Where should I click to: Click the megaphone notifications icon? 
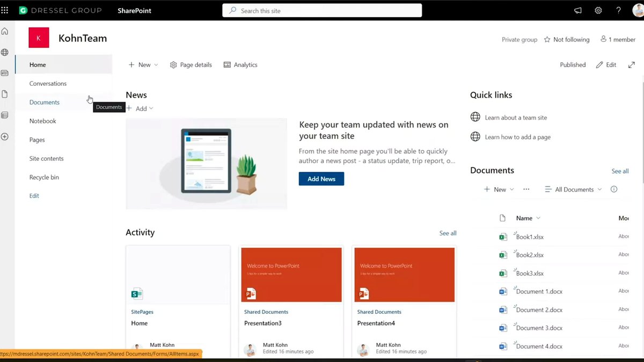[578, 10]
